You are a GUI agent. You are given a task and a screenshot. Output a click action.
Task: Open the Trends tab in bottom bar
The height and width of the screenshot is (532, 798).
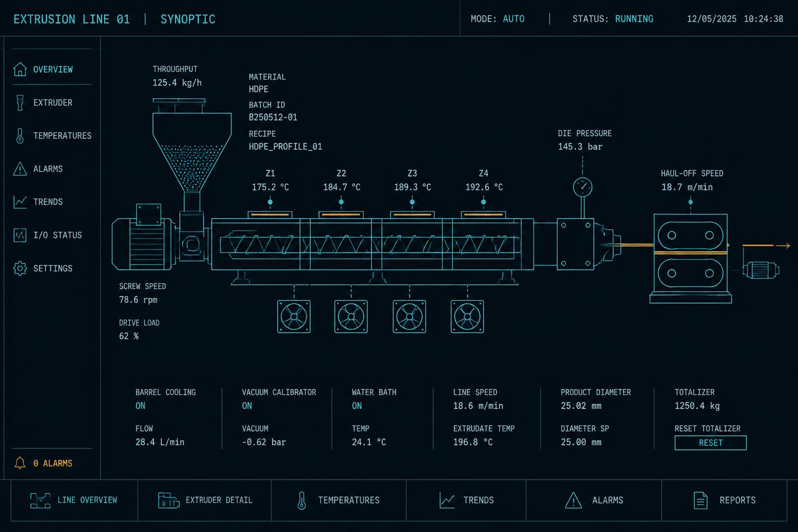(466, 500)
